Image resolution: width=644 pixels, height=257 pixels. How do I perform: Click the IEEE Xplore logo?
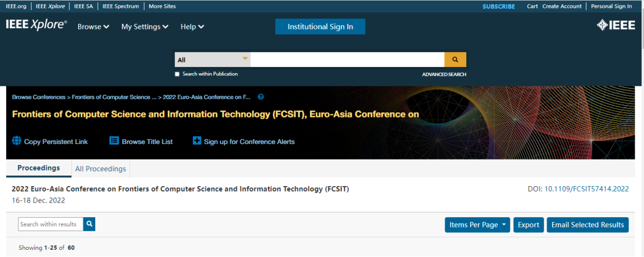click(x=36, y=25)
